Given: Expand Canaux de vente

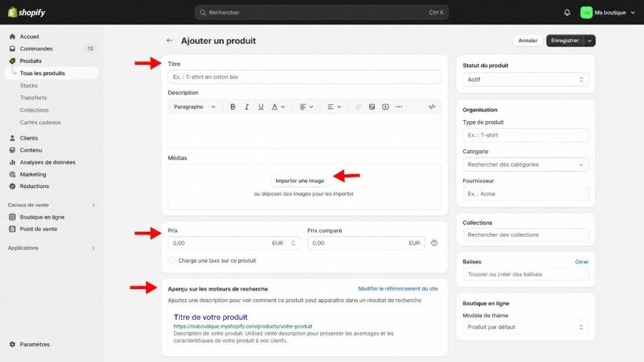Looking at the screenshot, I should (93, 205).
